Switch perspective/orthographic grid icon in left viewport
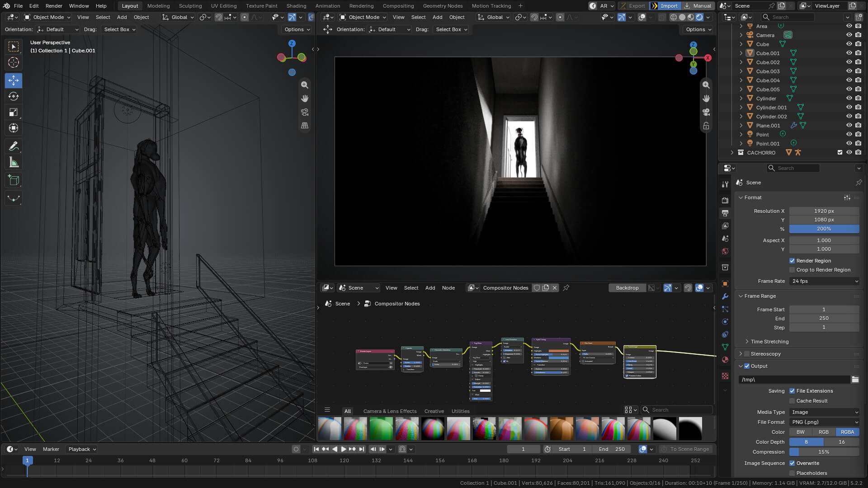Screen dimensions: 868x488 coord(305,126)
